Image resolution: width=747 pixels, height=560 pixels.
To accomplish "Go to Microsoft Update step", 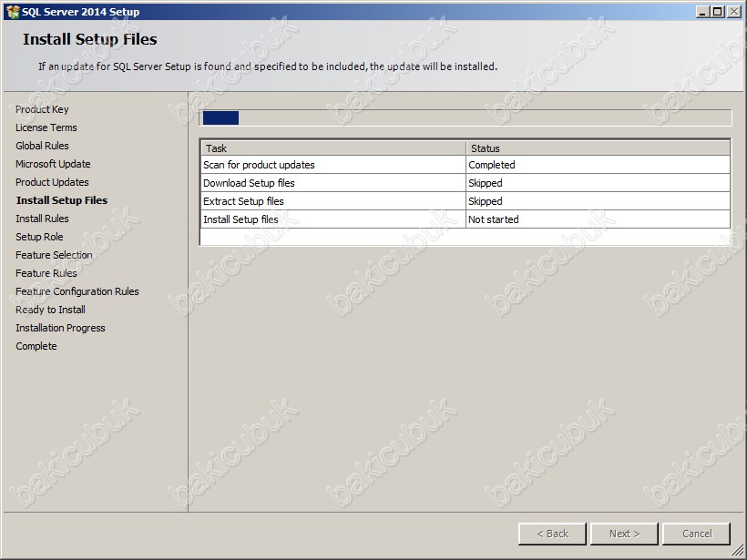I will tap(53, 164).
